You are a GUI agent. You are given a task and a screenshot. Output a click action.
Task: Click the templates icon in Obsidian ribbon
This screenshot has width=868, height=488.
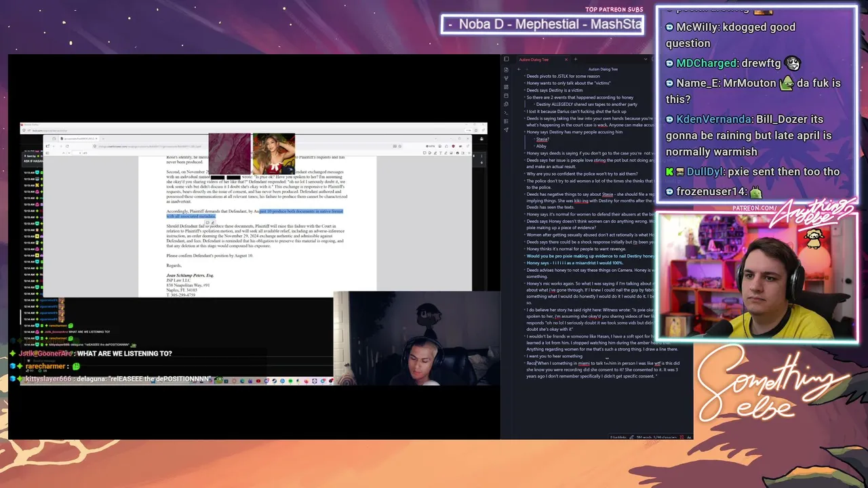point(506,104)
